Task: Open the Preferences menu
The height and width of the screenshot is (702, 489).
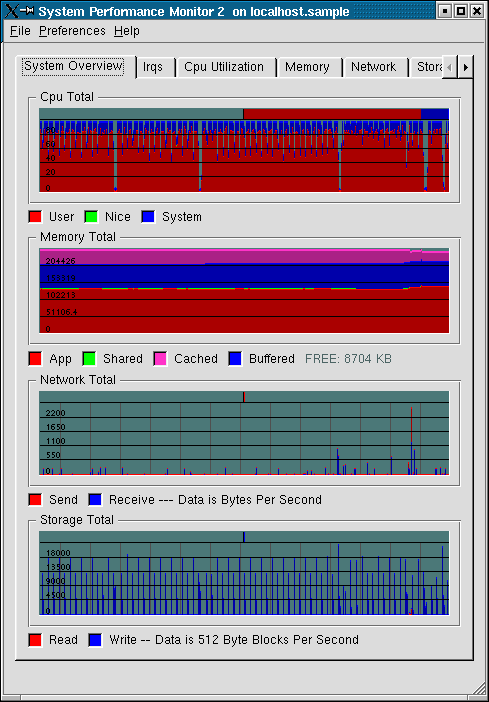Action: (72, 31)
